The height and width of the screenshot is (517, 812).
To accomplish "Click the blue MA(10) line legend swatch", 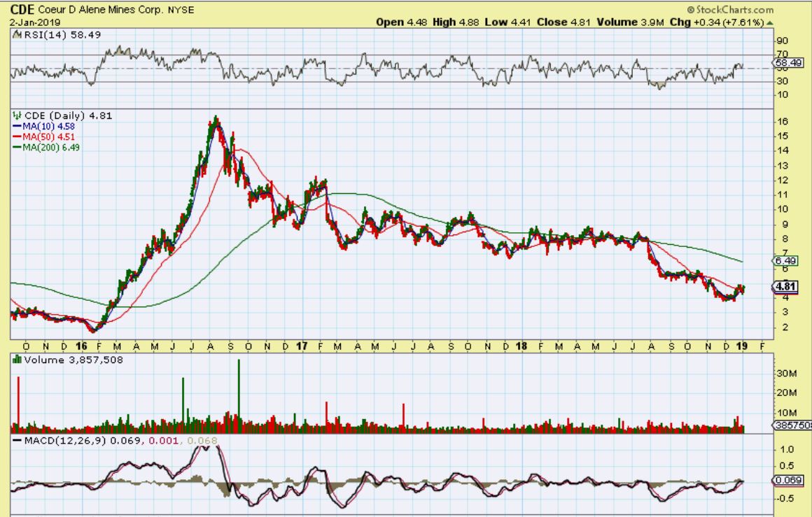I will coord(17,126).
